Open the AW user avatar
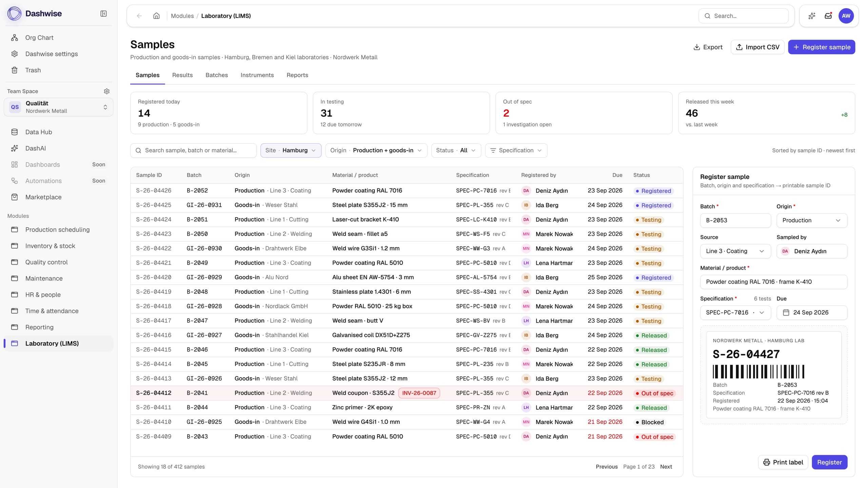Image resolution: width=868 pixels, height=488 pixels. 846,16
